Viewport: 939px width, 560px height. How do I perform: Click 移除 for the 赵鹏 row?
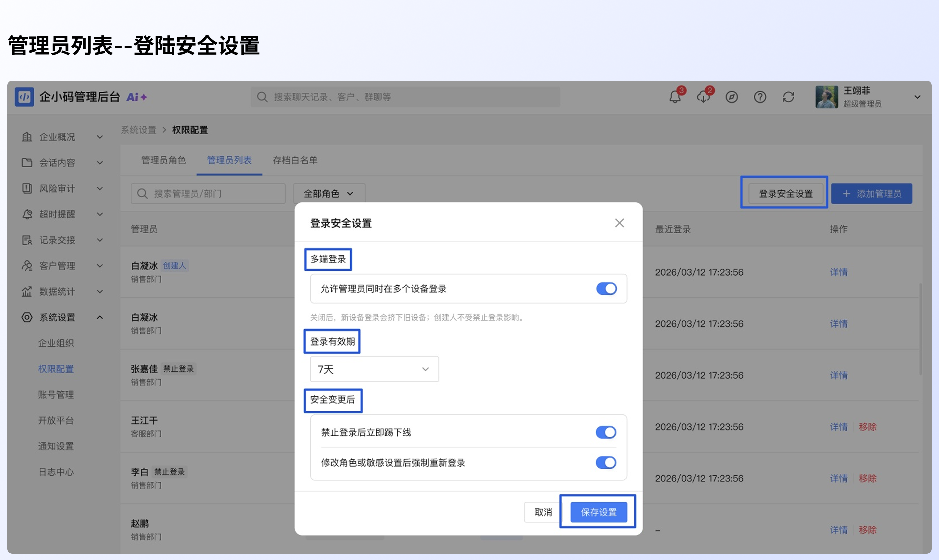click(x=868, y=530)
